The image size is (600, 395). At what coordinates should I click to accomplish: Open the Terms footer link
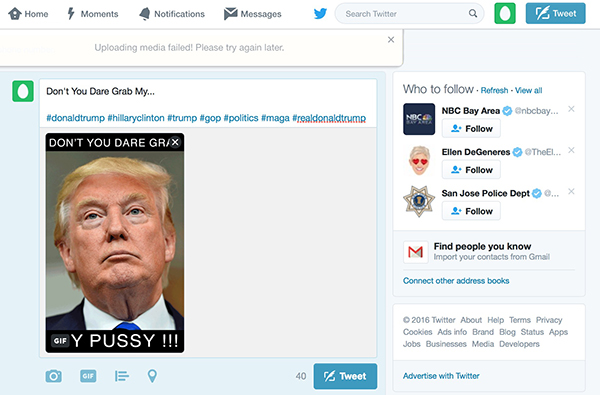click(520, 320)
